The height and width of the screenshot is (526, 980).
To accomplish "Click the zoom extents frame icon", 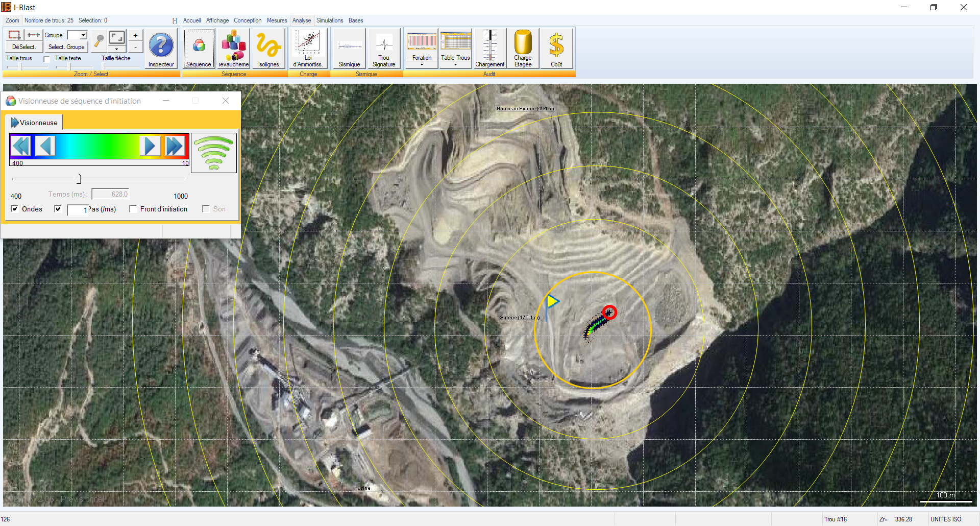I will click(117, 37).
